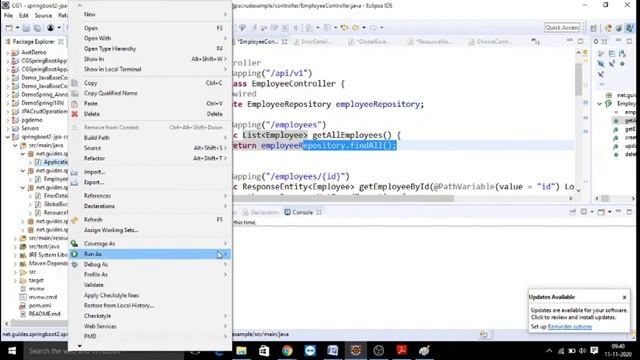Click the taskbar search box
Viewport: 640px width, 360px height.
click(104, 351)
